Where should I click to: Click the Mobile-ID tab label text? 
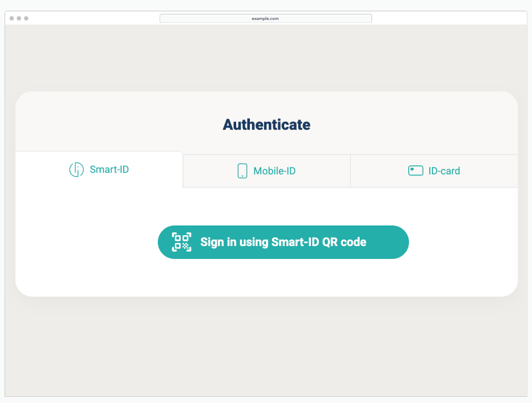coord(274,171)
